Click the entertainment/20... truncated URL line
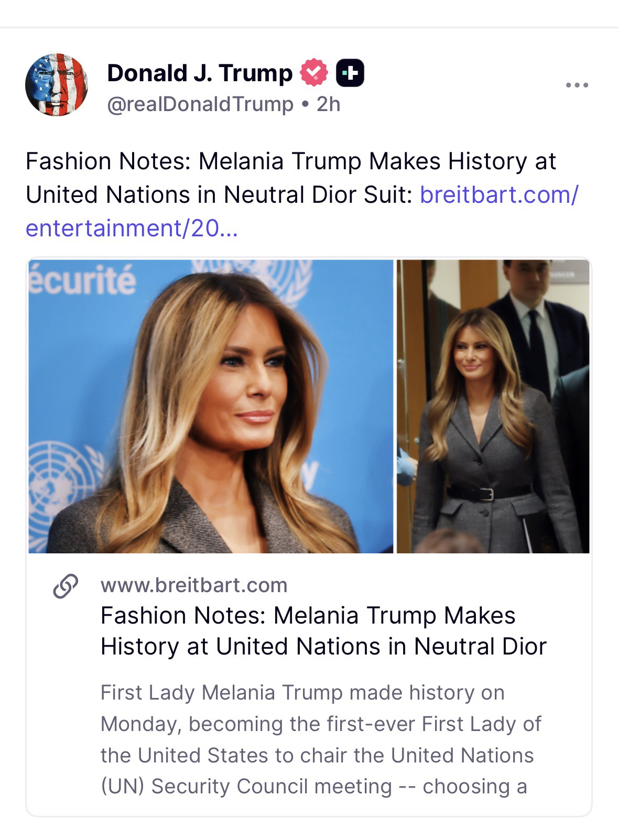The width and height of the screenshot is (618, 840). 132,228
